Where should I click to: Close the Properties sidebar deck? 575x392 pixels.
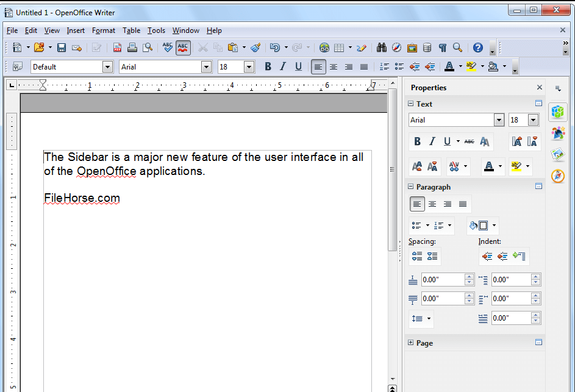click(x=540, y=87)
